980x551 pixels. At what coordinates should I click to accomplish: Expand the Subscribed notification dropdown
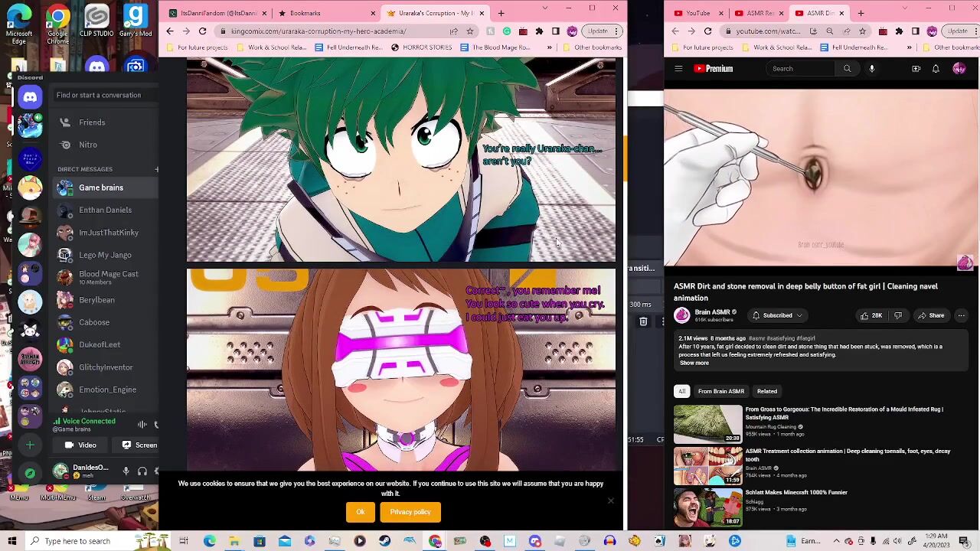777,315
